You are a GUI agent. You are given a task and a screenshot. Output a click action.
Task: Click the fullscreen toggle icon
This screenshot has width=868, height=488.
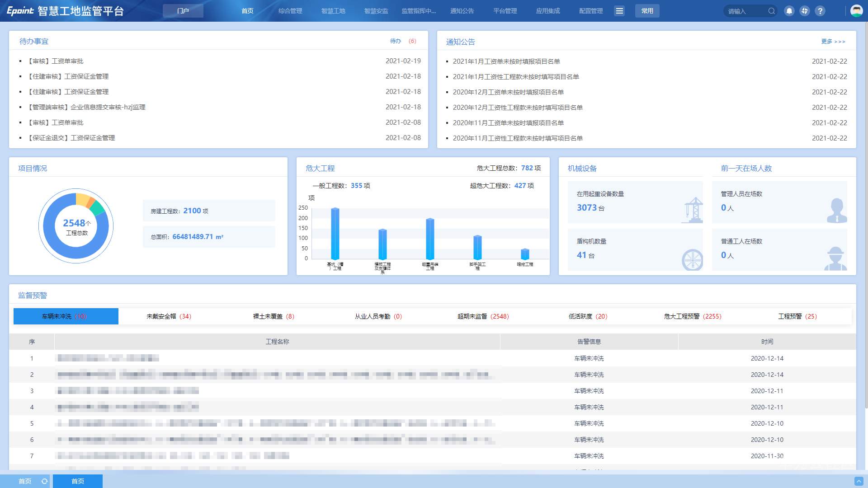[x=804, y=11]
